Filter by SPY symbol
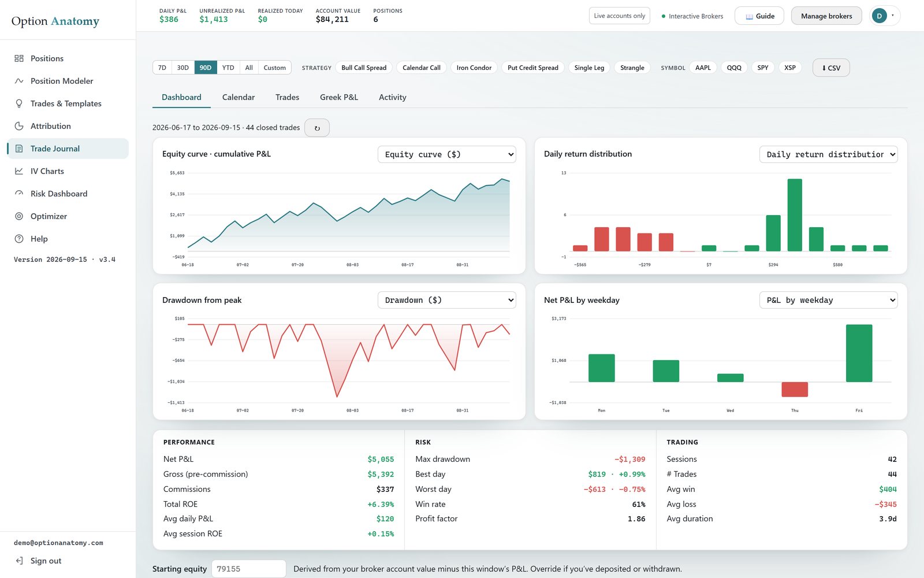 click(763, 68)
